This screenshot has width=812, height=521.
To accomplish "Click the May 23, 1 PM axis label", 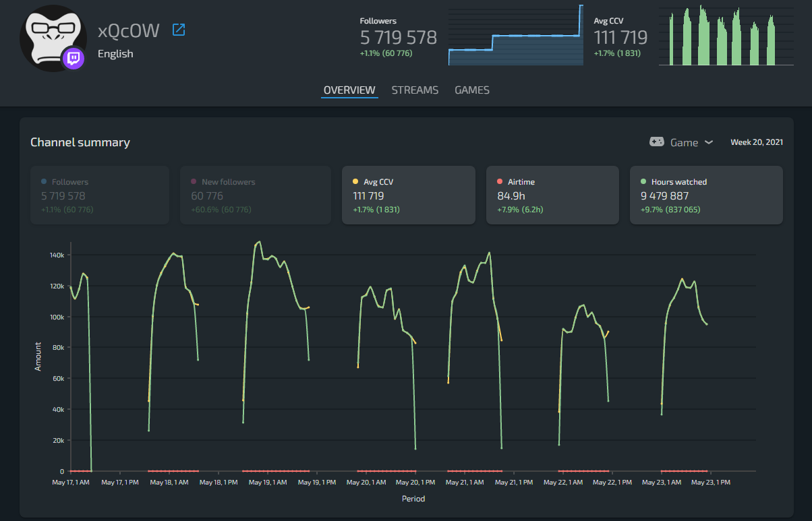I will [710, 483].
